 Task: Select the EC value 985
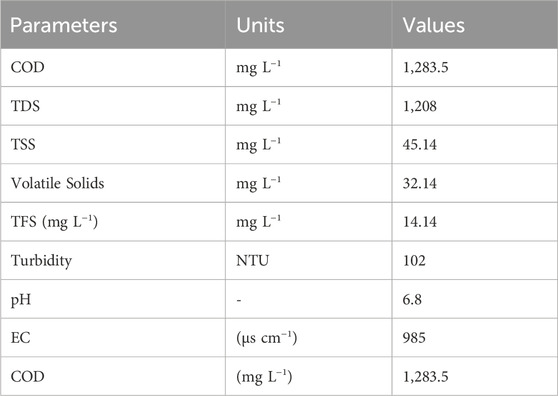click(414, 338)
